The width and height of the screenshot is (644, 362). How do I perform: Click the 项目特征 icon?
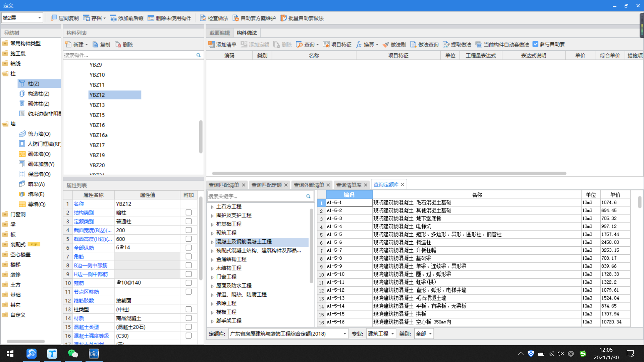[x=326, y=44]
